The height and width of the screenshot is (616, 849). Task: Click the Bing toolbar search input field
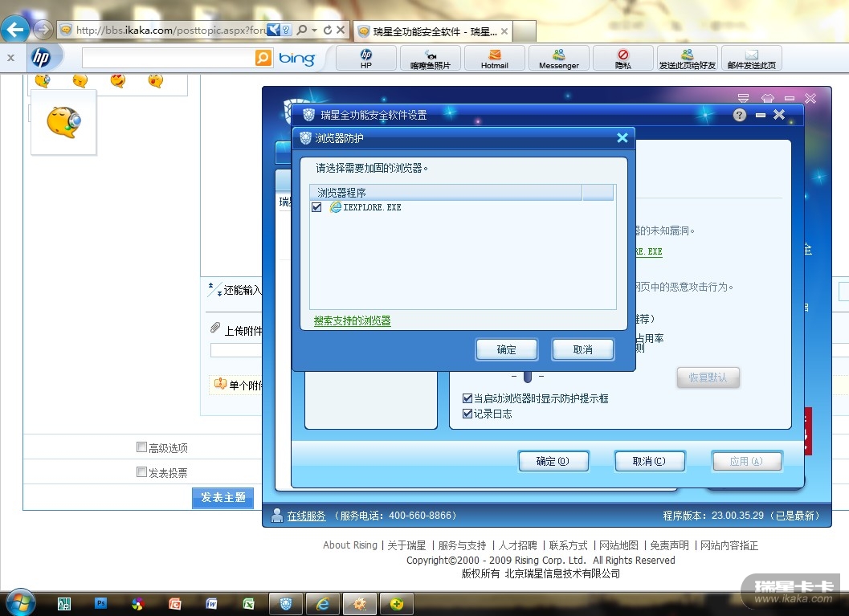click(x=169, y=58)
